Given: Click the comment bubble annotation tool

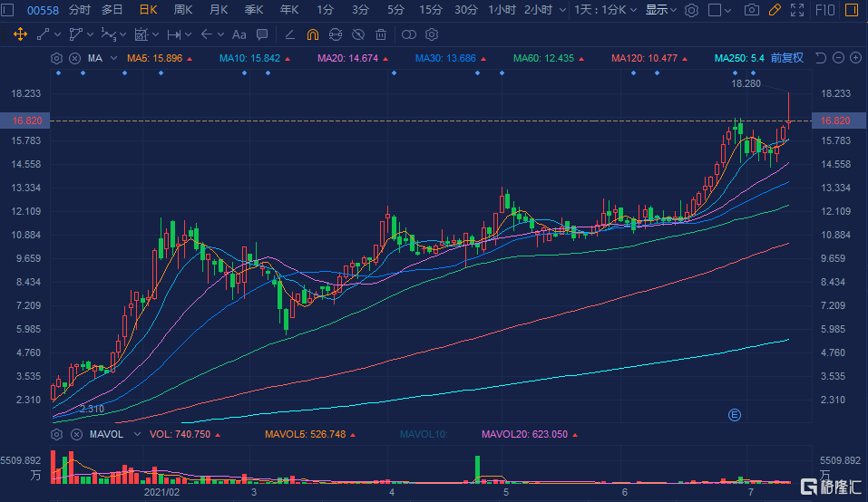Looking at the screenshot, I should pos(262,34).
